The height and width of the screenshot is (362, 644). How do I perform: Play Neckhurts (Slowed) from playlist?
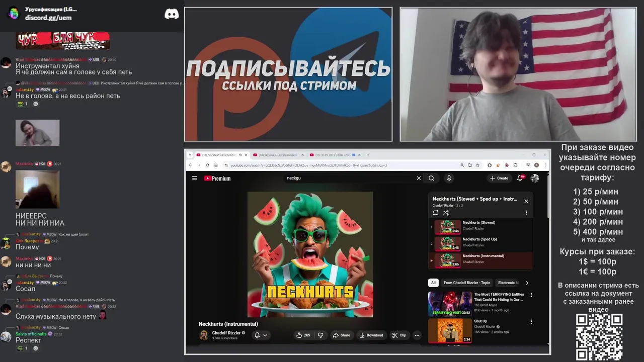coord(480,227)
